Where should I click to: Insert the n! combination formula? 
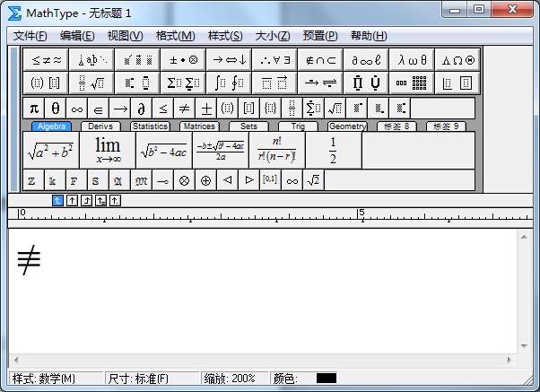[x=276, y=150]
